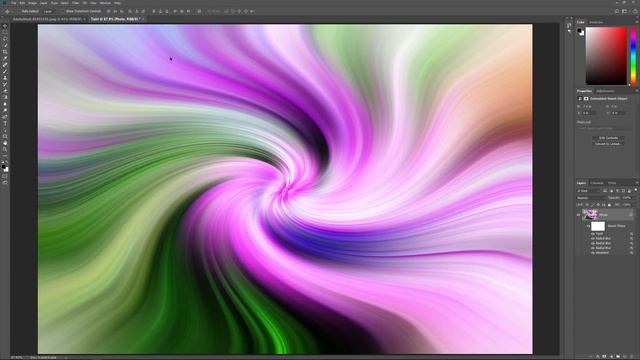Open the Normal blend mode dropdown
The width and height of the screenshot is (640, 360).
click(591, 198)
